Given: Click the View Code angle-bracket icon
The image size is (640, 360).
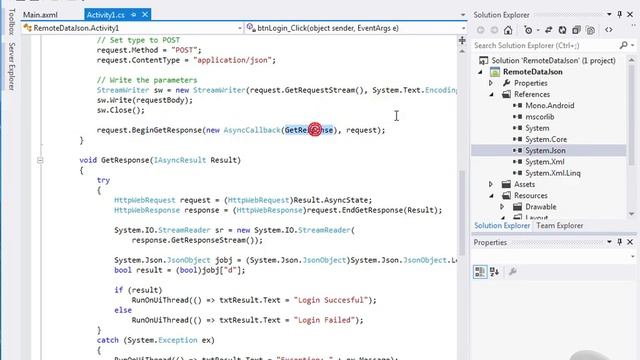Looking at the screenshot, I should tap(609, 30).
